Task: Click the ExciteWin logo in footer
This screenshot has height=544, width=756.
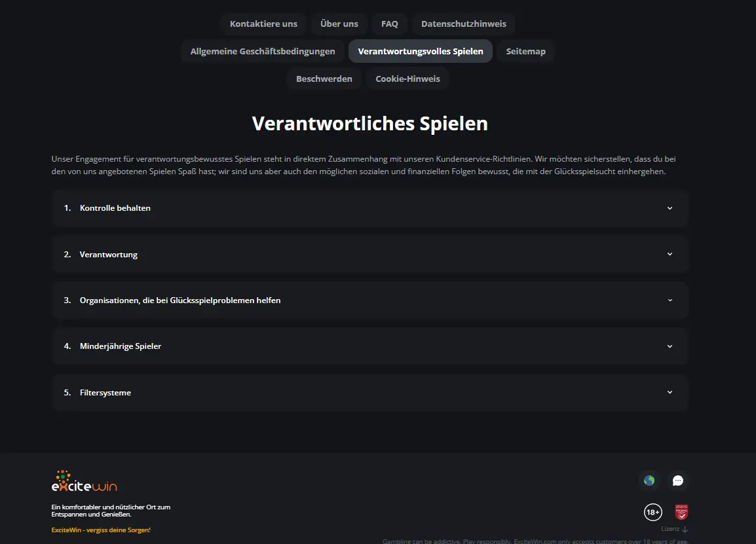Action: (x=85, y=481)
